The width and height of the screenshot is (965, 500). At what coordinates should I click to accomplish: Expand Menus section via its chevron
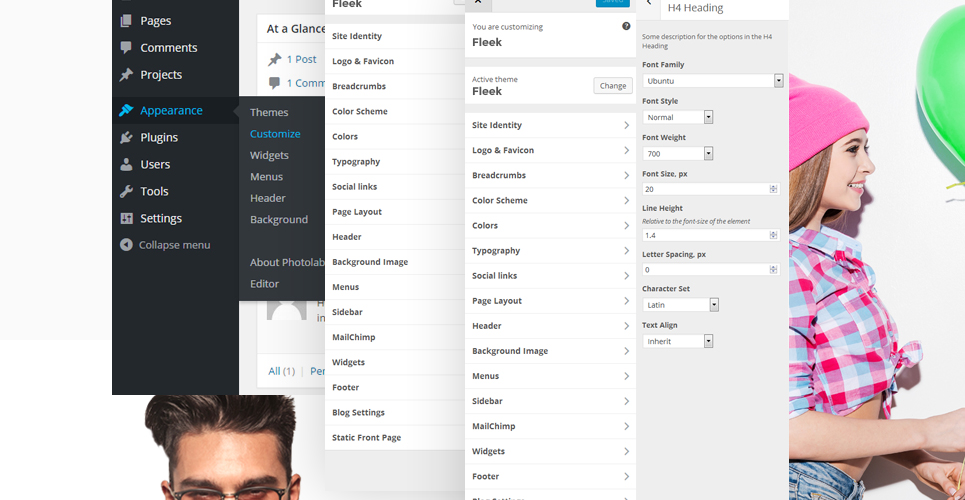(626, 376)
